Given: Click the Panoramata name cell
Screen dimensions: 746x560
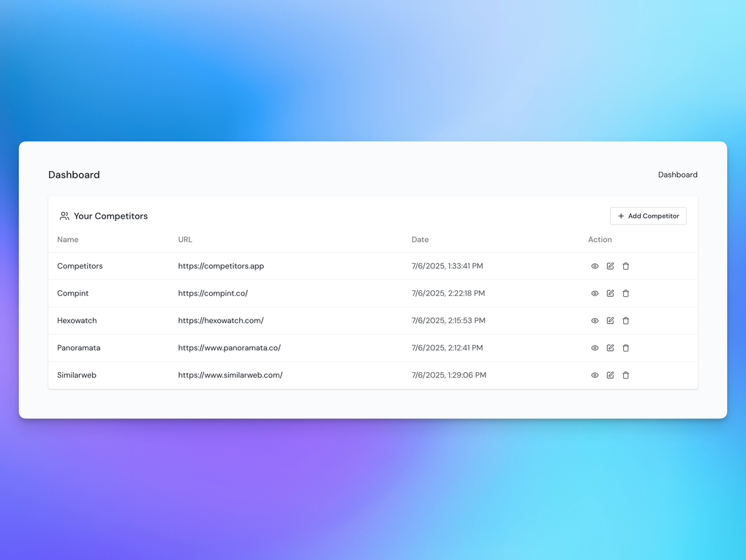Looking at the screenshot, I should click(x=78, y=347).
